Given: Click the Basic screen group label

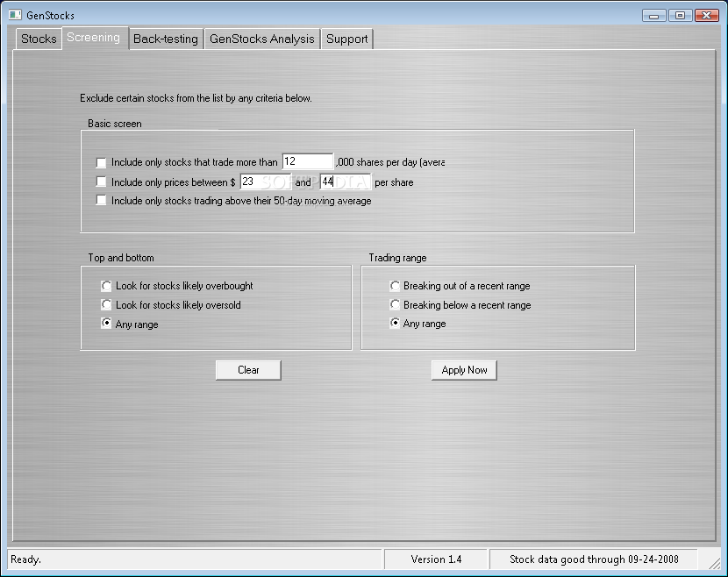Looking at the screenshot, I should 115,124.
